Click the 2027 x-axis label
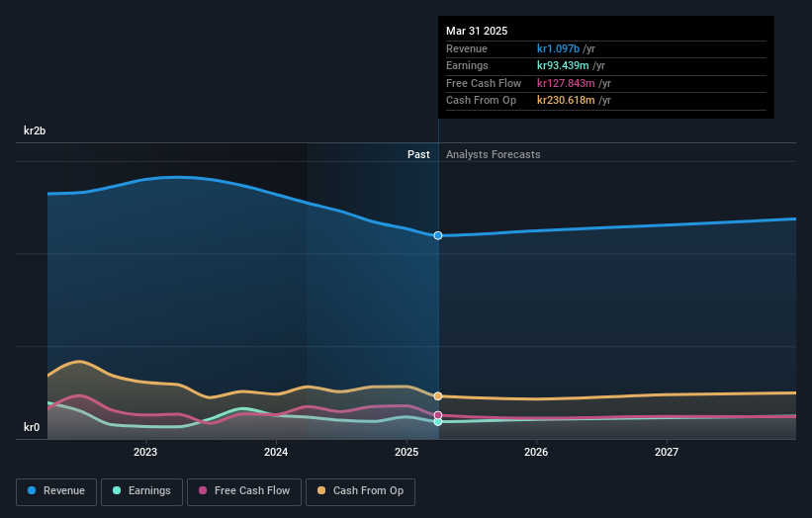Screen dimensions: 812x518 667,452
